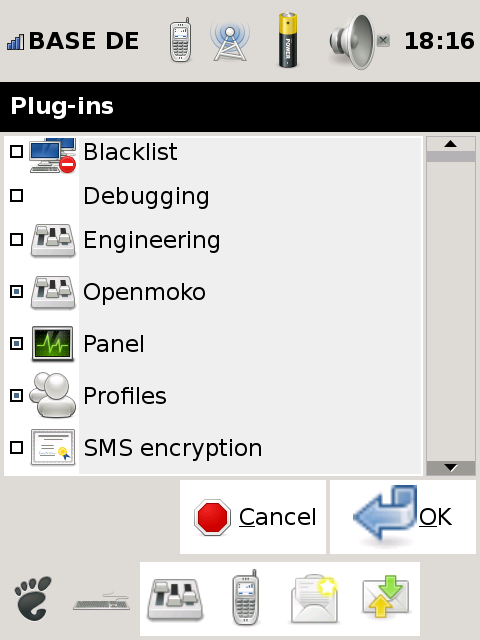Viewport: 480px width, 640px height.
Task: Click the scrollbar up arrow
Action: [451, 144]
